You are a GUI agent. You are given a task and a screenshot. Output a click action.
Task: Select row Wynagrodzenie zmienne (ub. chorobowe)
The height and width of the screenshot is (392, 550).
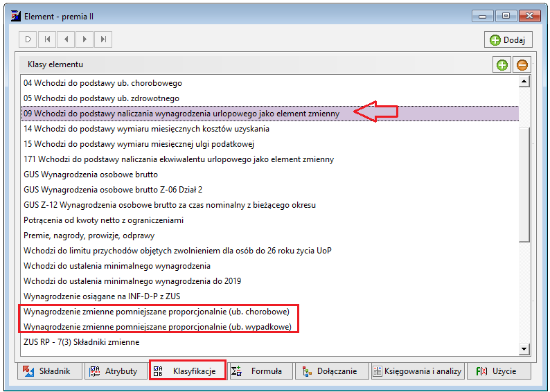(269, 312)
